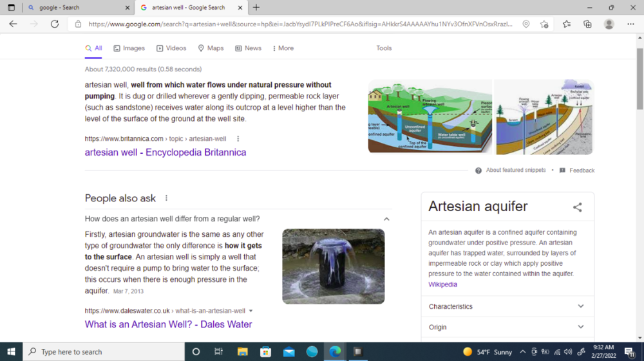Open 'artesian well - Encyclopedia Britannica' link

[x=166, y=153]
